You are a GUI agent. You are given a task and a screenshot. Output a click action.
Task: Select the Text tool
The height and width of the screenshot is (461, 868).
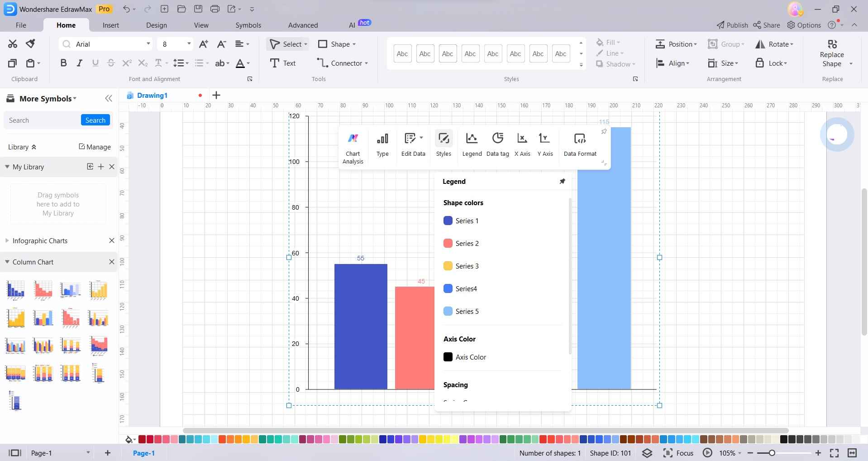[283, 63]
